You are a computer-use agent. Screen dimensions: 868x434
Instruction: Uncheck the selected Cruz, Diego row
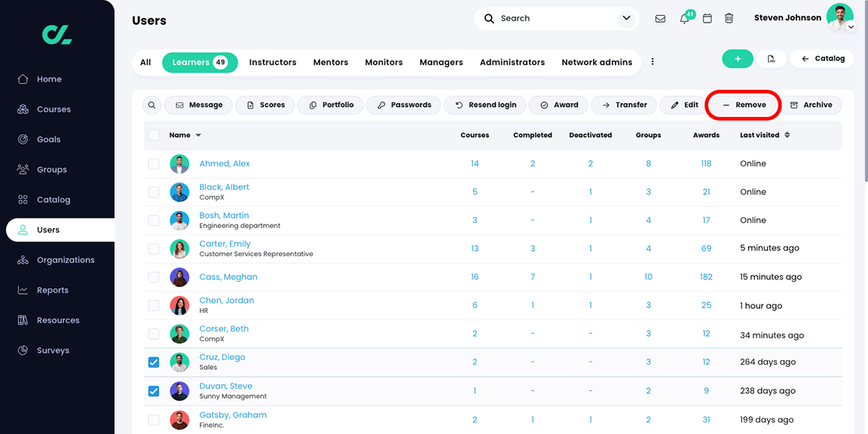click(154, 362)
